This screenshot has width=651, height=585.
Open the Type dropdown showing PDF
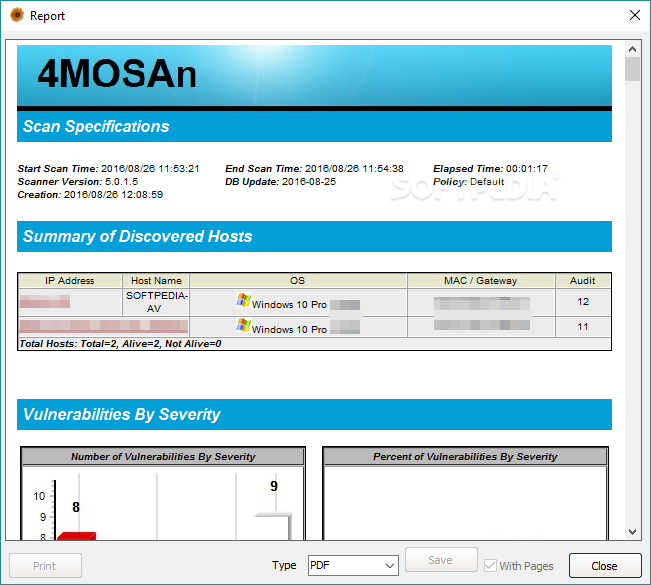pos(353,565)
